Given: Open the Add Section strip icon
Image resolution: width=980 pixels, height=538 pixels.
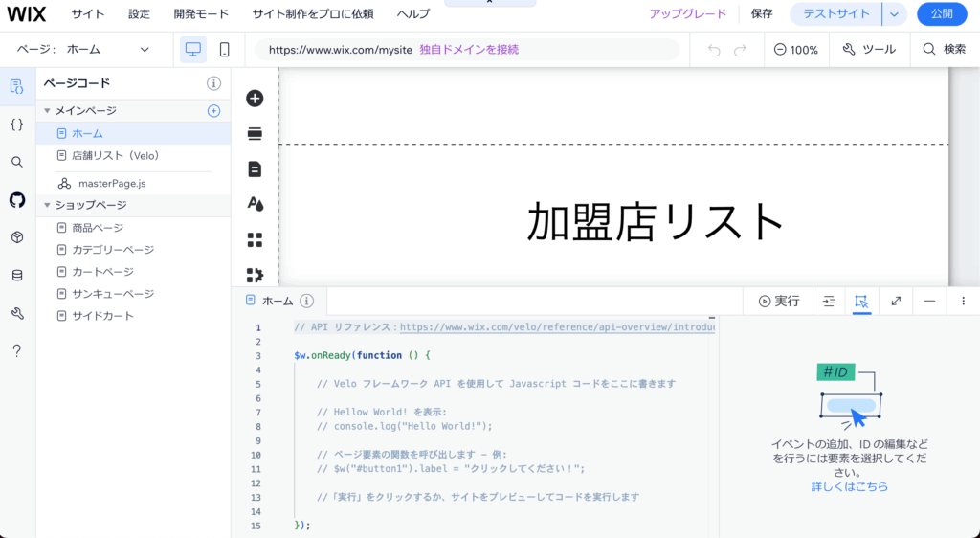Looking at the screenshot, I should [255, 134].
